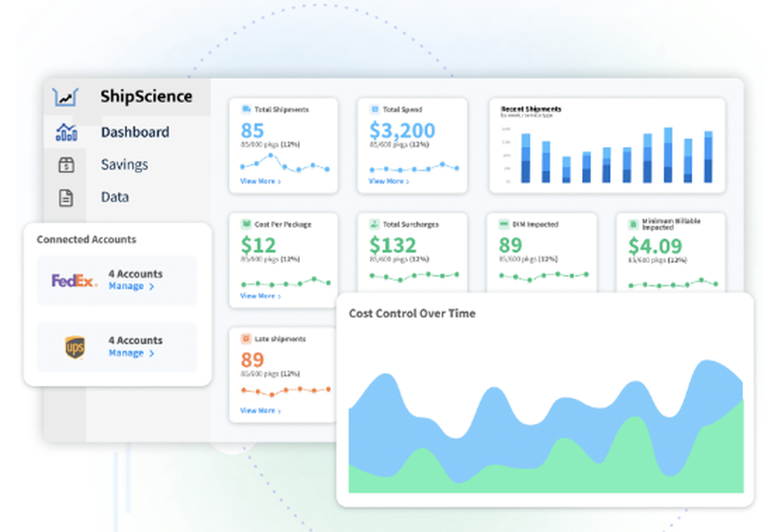775x532 pixels.
Task: Click the Minimum Billable Impacted sparkline
Action: pos(673,283)
